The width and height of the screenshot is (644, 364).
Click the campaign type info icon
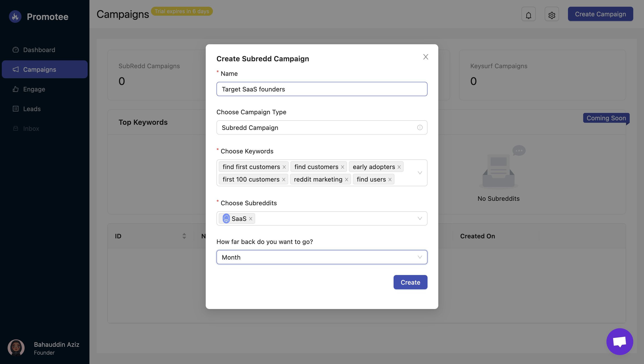coord(420,127)
